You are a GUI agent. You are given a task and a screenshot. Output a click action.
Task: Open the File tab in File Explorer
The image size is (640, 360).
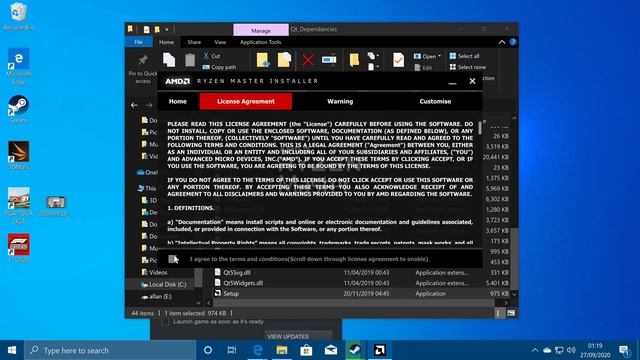click(x=139, y=42)
